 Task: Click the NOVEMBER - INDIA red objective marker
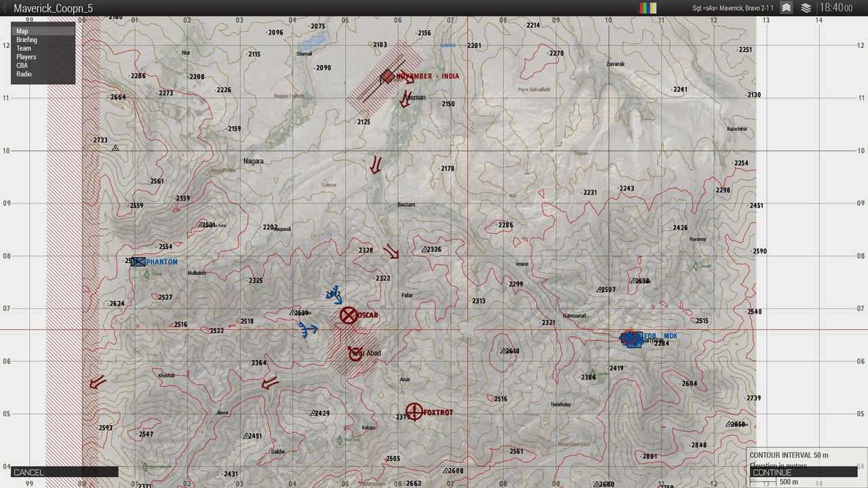pyautogui.click(x=387, y=77)
